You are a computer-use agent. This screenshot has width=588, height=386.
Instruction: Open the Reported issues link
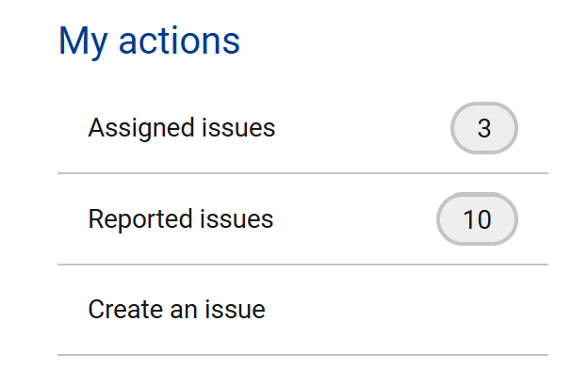pyautogui.click(x=181, y=219)
